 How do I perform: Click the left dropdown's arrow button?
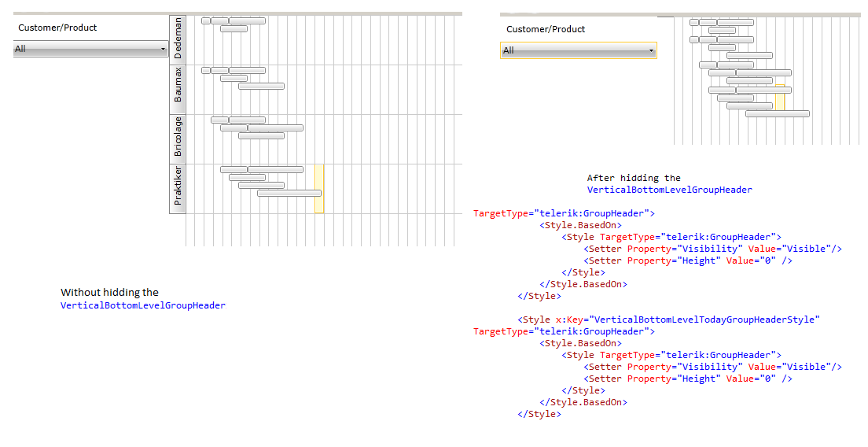tap(163, 50)
